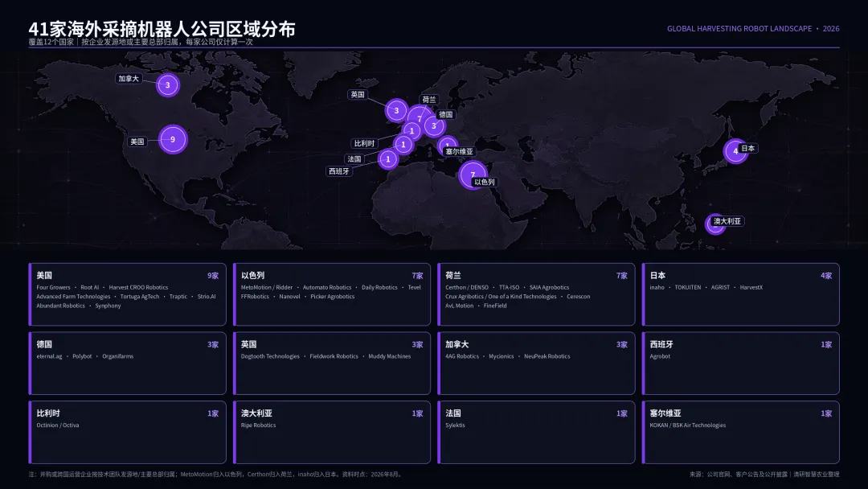
Task: Click the Serbia bubble above the 塞尔维亚 label
Action: pos(448,145)
